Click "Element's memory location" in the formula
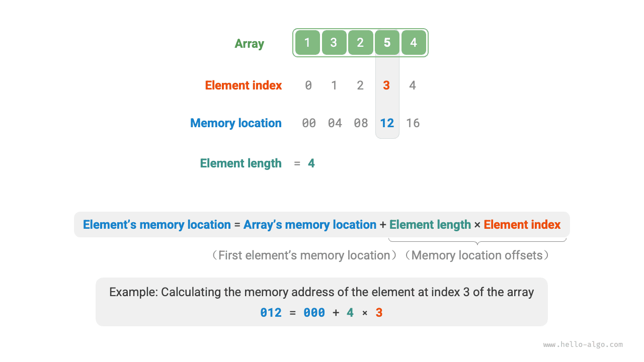 pyautogui.click(x=156, y=225)
